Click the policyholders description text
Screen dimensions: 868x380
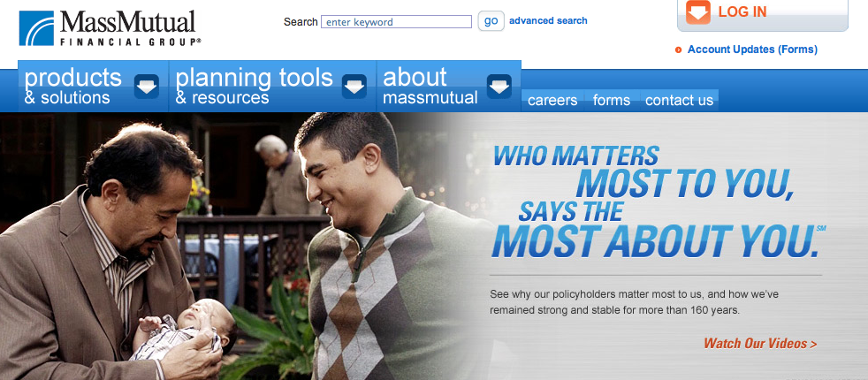pos(635,302)
